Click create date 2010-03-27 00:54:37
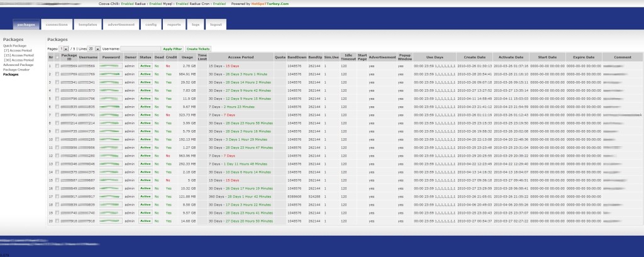644x257 pixels. tap(475, 221)
